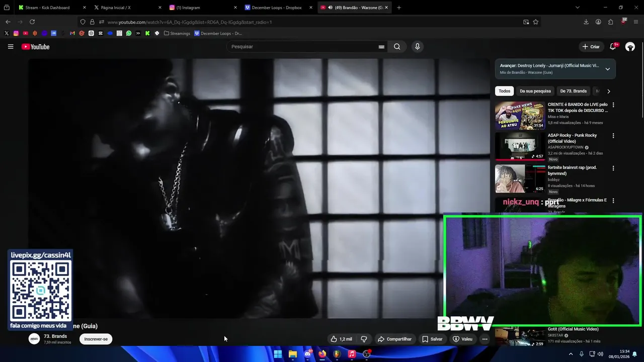
Task: Open the A$AP Rocky - Punk Rocky thumbnail
Action: pos(520,146)
